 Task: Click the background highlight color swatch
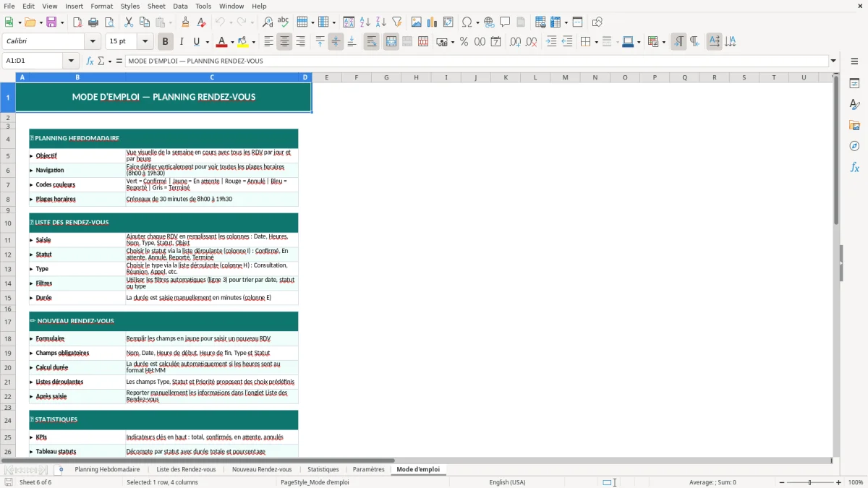pos(242,42)
